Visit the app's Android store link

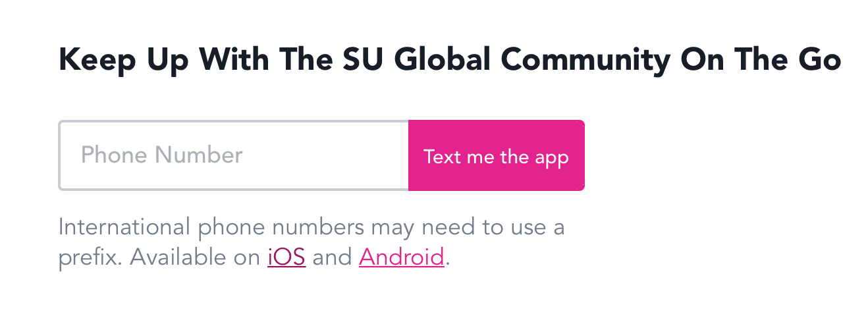coord(402,256)
